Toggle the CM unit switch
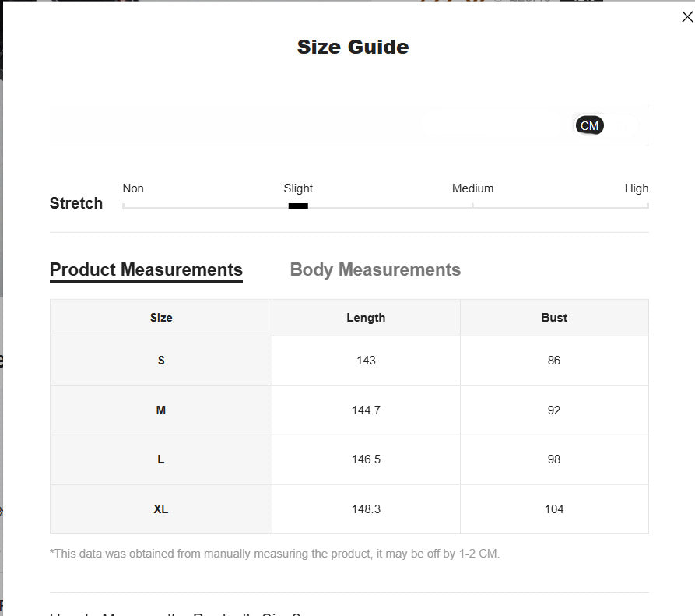695x616 pixels. 589,125
